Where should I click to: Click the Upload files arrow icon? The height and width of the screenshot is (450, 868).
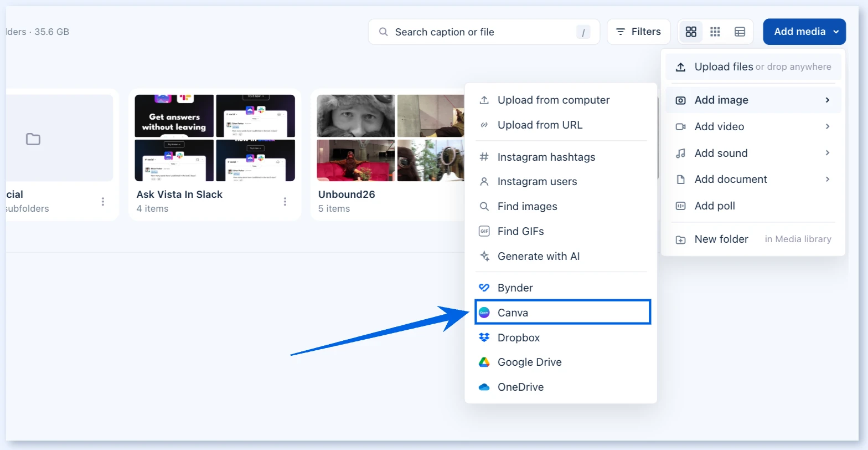[x=681, y=67]
